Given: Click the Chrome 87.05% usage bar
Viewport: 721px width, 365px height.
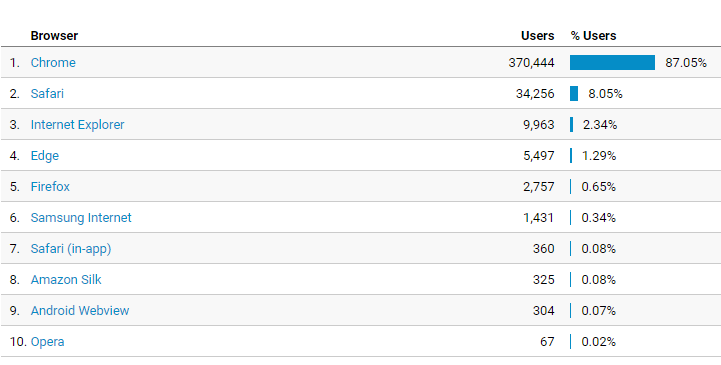Looking at the screenshot, I should (612, 63).
